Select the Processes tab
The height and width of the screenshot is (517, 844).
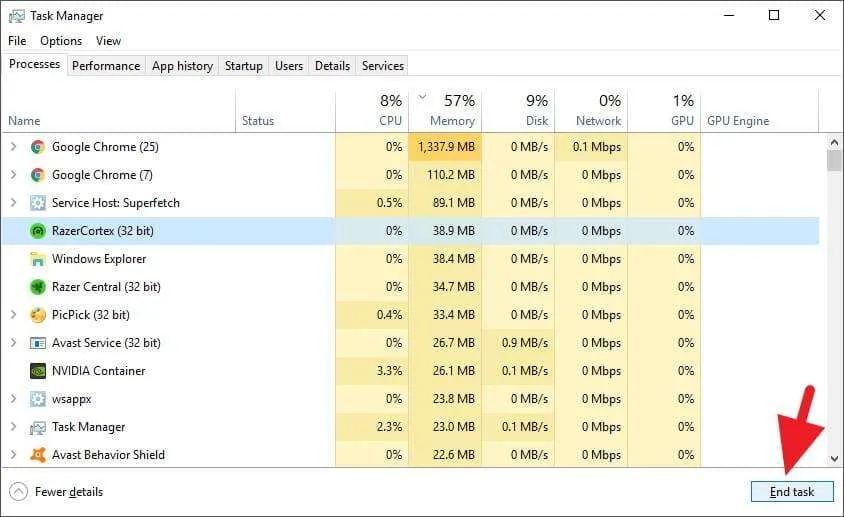point(34,64)
